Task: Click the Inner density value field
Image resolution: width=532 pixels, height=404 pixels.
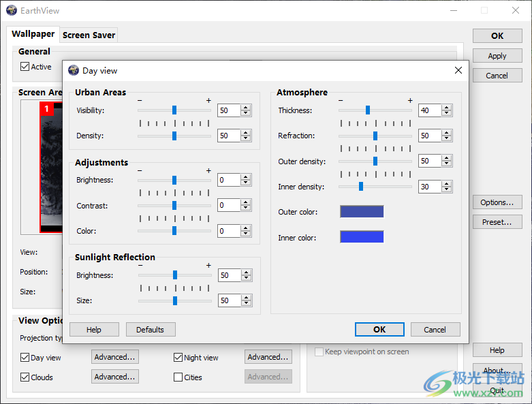Action: pos(431,187)
